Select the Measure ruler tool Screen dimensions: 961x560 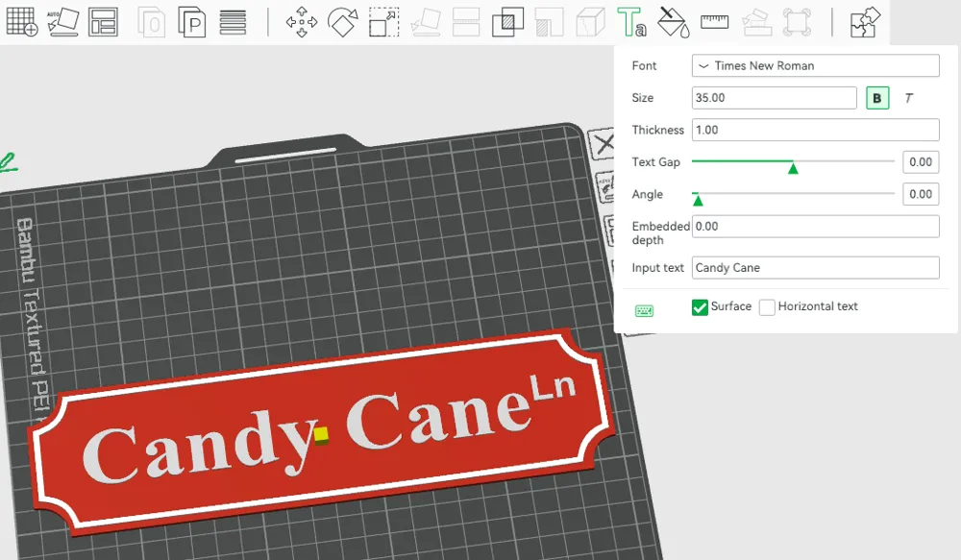pyautogui.click(x=715, y=22)
